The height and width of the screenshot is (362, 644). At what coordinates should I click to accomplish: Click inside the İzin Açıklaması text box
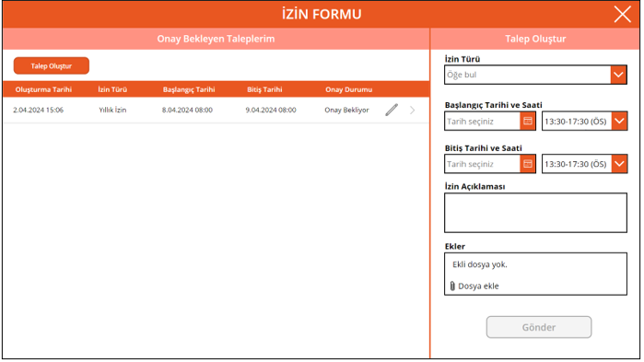535,213
